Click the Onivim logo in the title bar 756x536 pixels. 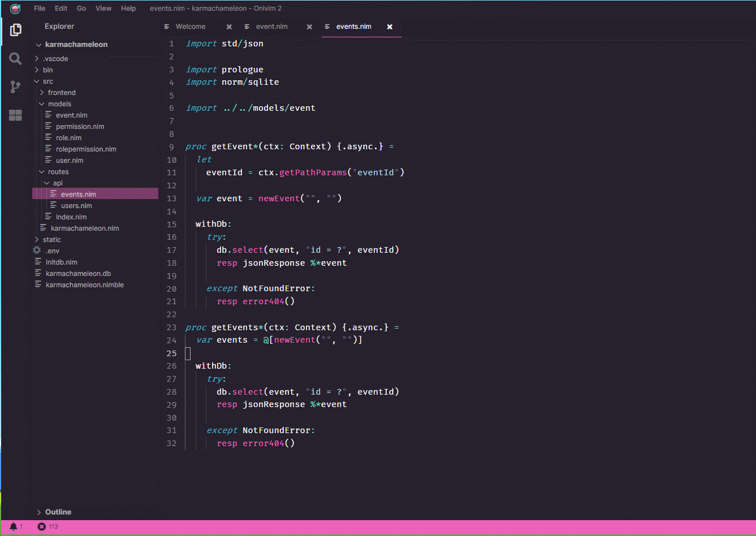pyautogui.click(x=16, y=8)
